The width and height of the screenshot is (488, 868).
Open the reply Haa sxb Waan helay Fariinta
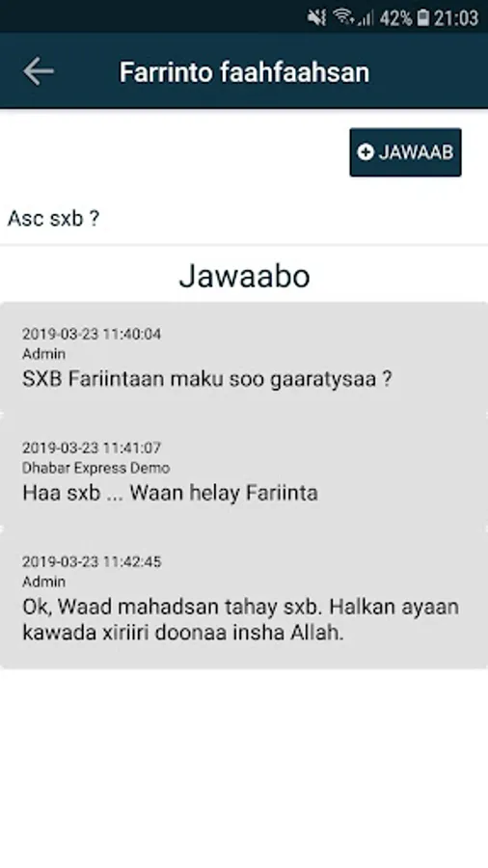coord(244,471)
